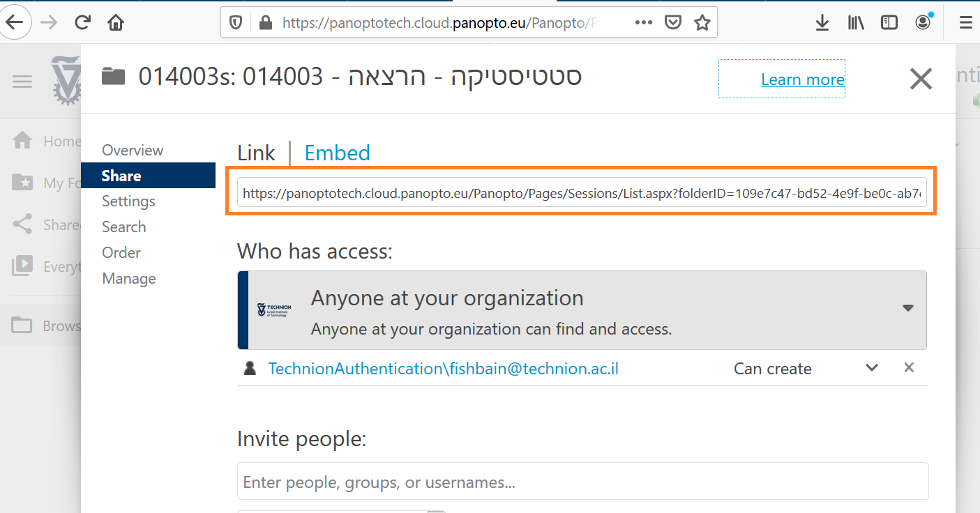Reload the page with the refresh icon
The height and width of the screenshot is (513, 980).
(x=83, y=23)
